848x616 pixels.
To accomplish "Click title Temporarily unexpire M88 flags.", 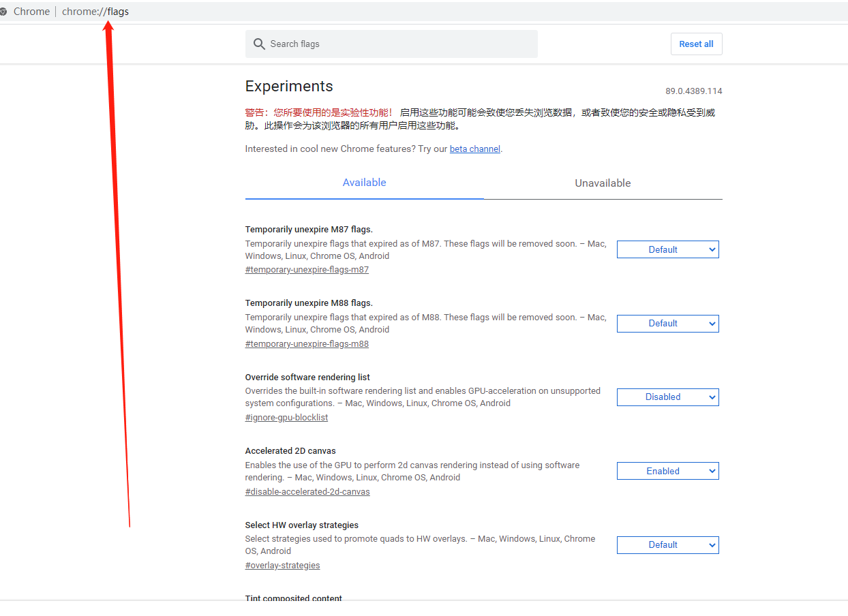I will [x=309, y=303].
